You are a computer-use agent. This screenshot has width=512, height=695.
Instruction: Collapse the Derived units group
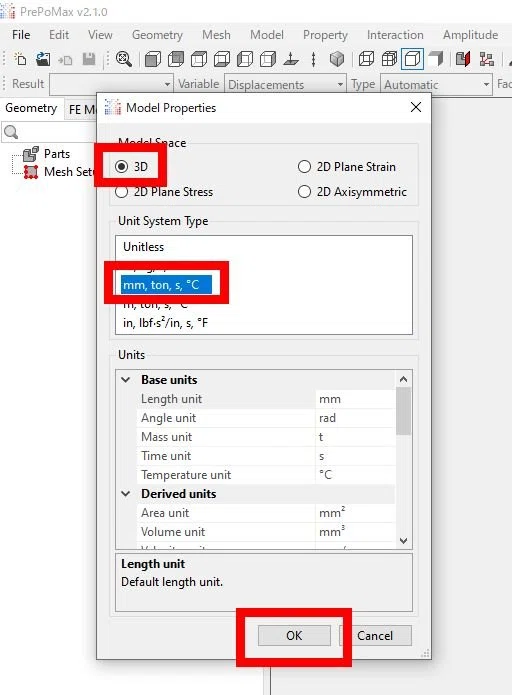coord(126,494)
